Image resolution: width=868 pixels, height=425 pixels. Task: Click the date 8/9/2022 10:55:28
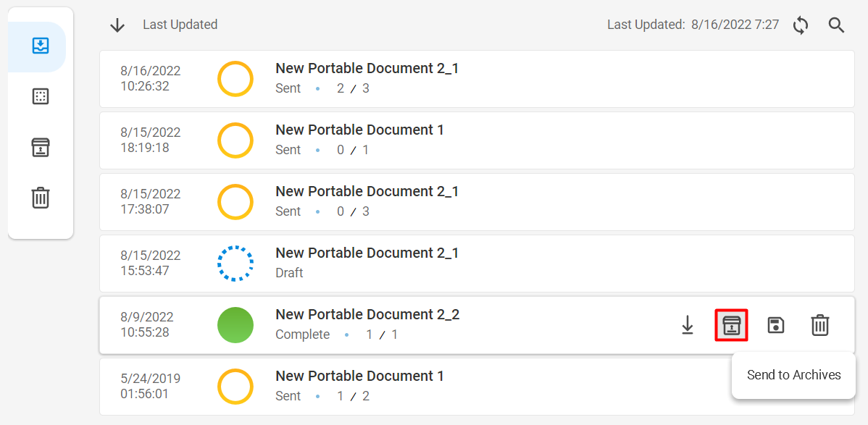click(x=147, y=325)
